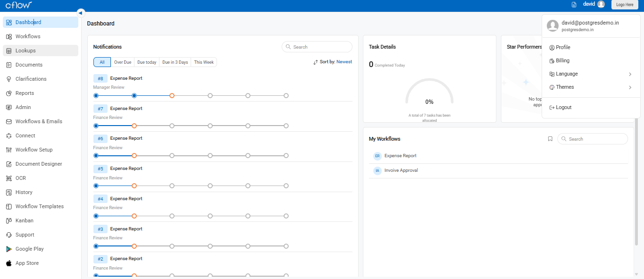Open the Language menu item
The height and width of the screenshot is (279, 644).
pyautogui.click(x=591, y=74)
